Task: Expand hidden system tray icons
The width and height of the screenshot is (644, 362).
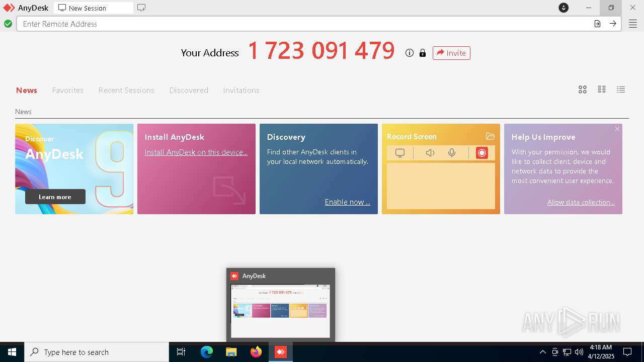Action: [542, 352]
